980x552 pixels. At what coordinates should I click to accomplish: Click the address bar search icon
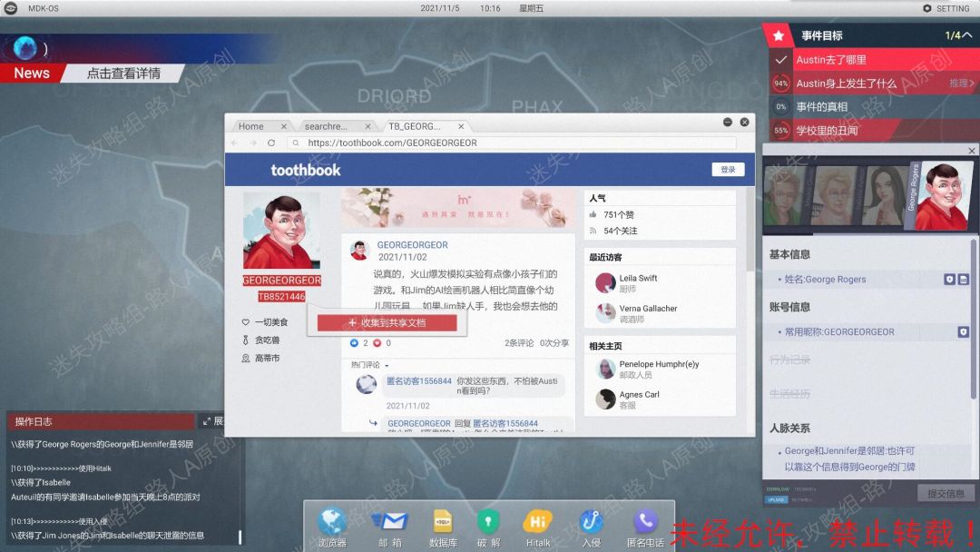(x=296, y=143)
